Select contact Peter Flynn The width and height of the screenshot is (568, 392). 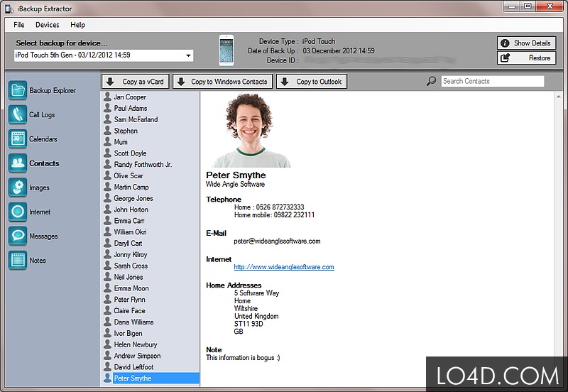(x=129, y=299)
